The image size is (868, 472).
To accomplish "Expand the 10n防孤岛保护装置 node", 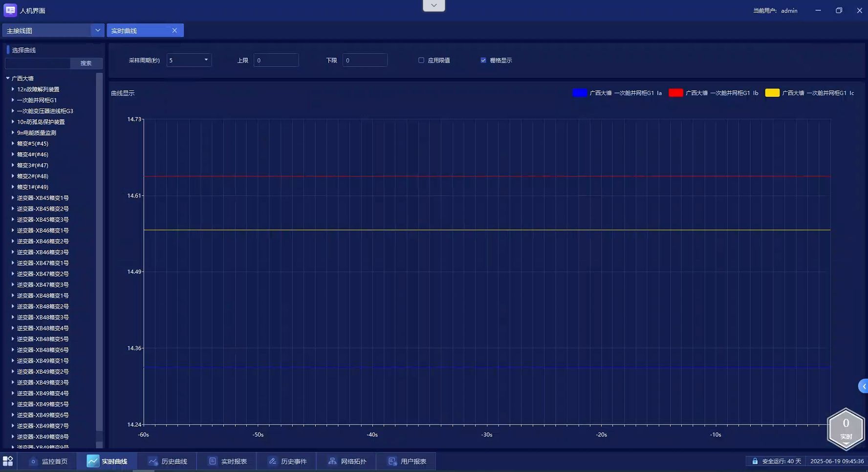I will click(x=13, y=122).
